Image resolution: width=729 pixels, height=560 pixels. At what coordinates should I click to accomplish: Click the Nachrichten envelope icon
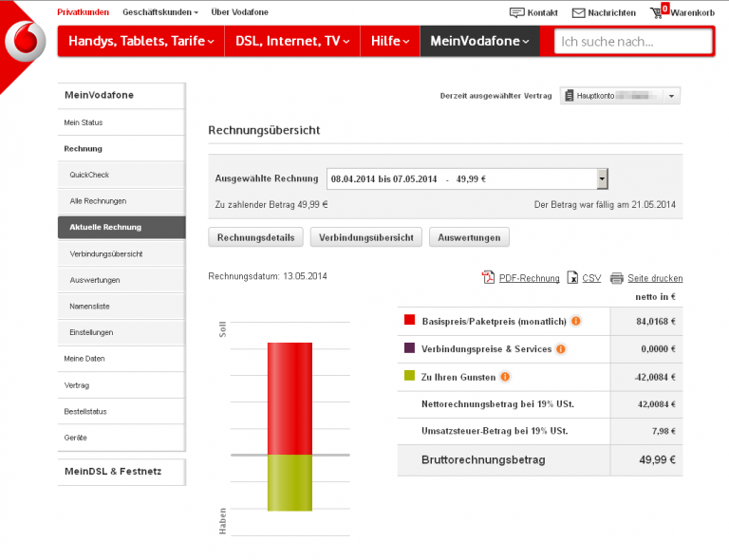point(578,13)
